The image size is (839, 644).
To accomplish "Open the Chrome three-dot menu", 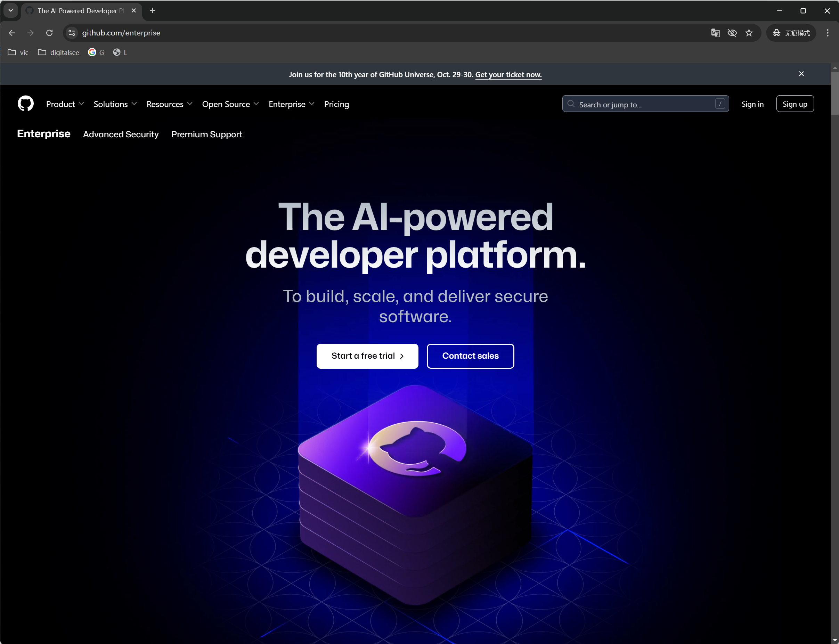I will 828,33.
